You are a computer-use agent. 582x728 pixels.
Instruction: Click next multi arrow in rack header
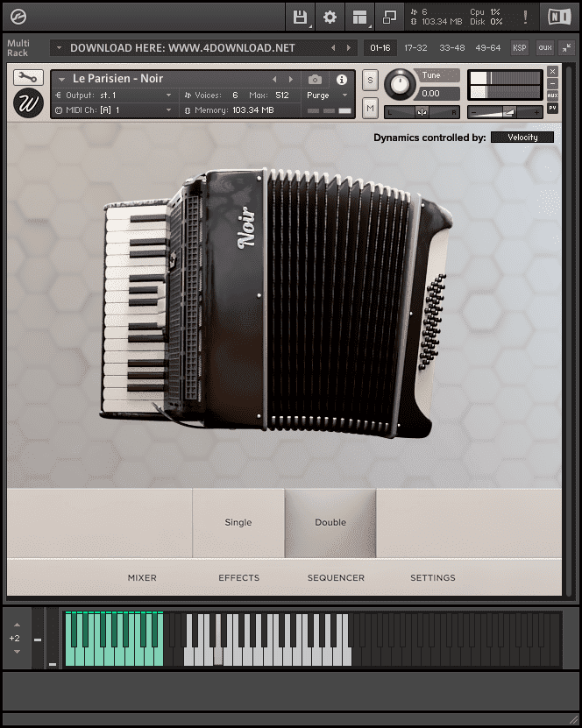349,48
